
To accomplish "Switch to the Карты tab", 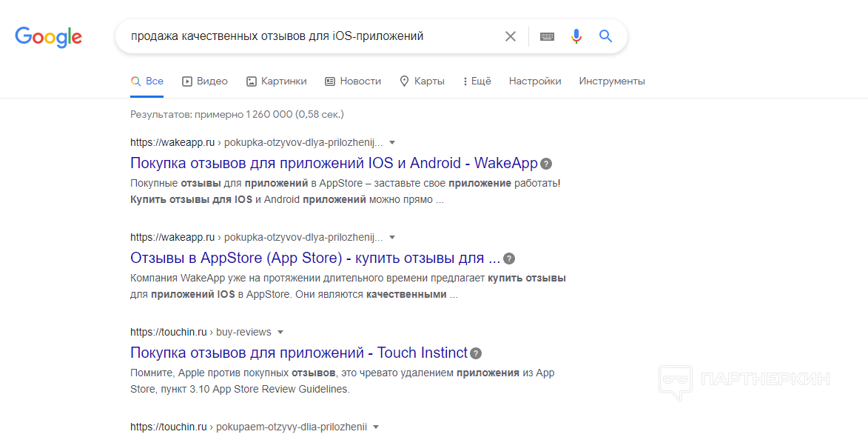I will point(422,81).
